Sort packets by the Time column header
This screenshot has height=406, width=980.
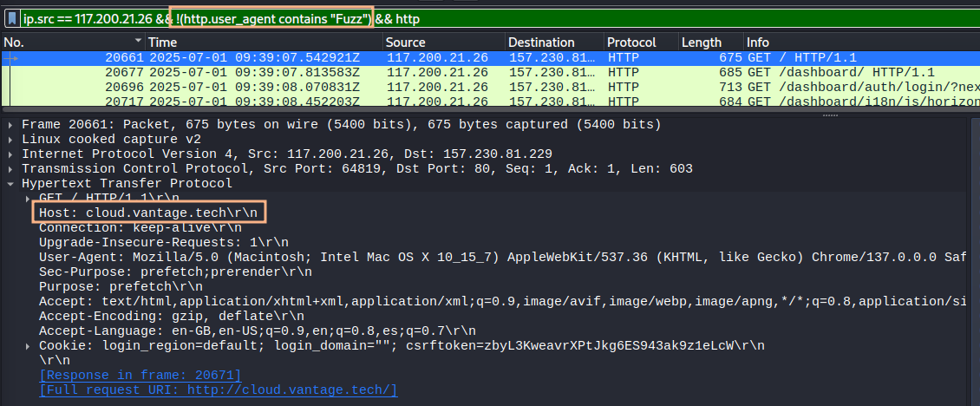(264, 43)
